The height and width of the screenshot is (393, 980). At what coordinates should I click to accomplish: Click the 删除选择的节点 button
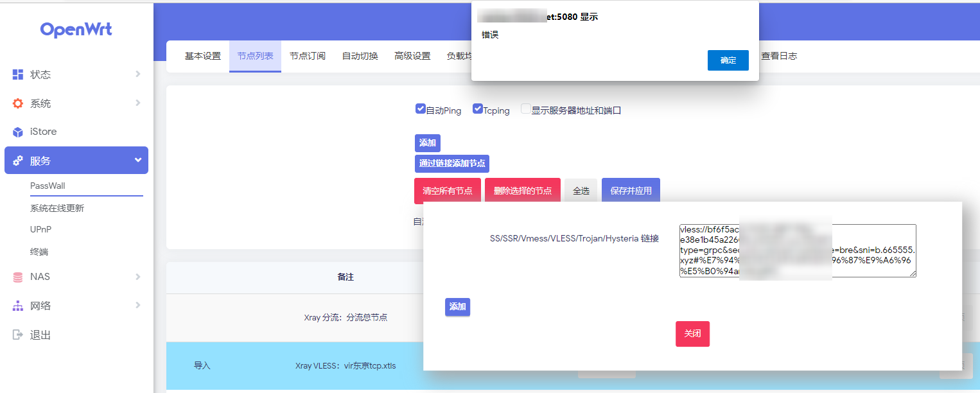[523, 191]
